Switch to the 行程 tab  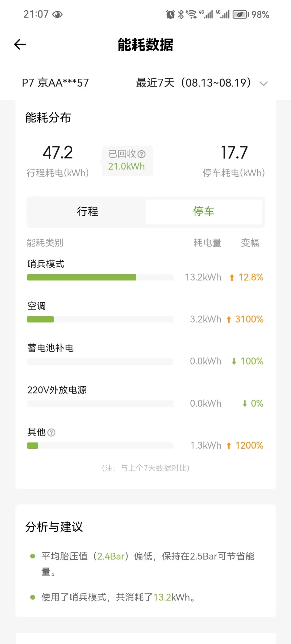coord(87,212)
